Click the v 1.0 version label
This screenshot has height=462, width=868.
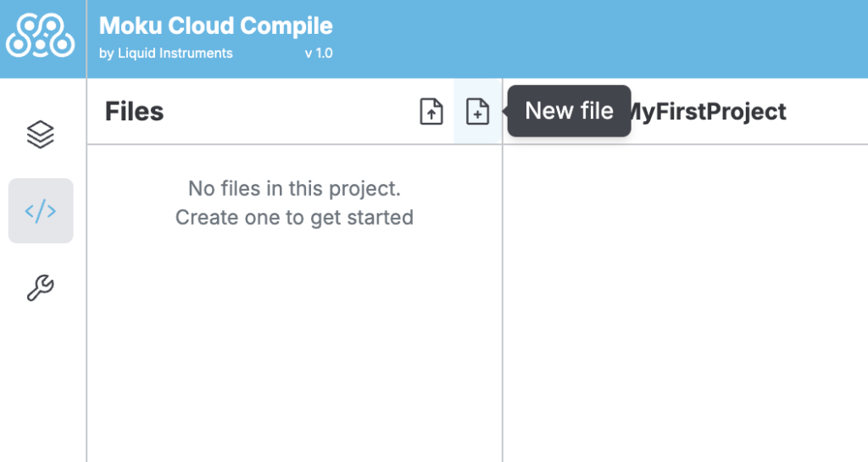[x=319, y=53]
